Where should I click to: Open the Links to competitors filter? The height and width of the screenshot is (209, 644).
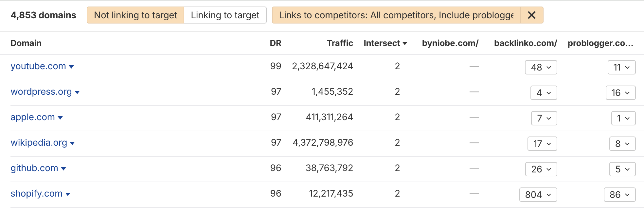point(396,15)
